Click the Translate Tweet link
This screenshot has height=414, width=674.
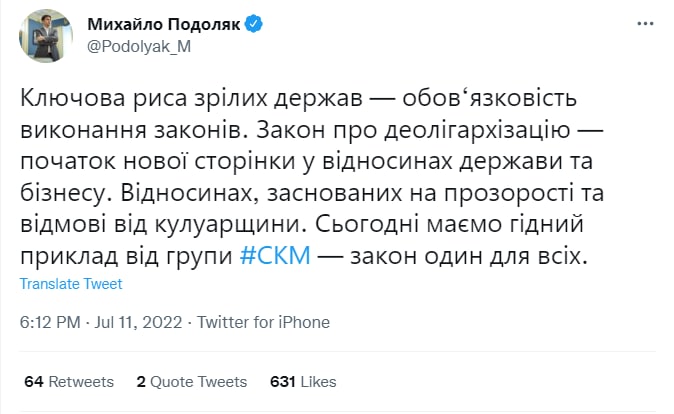pos(71,284)
